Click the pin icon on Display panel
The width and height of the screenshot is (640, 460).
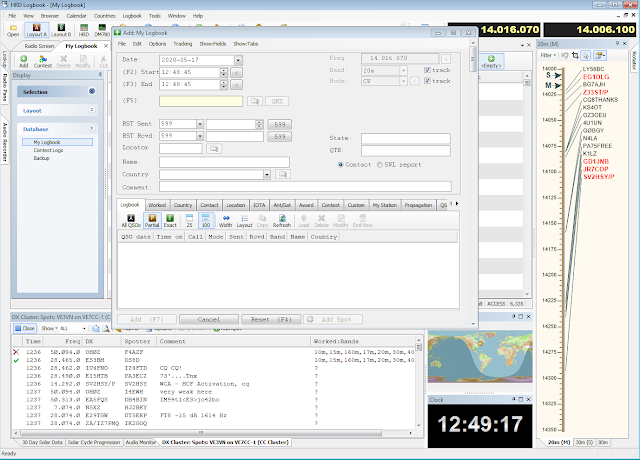click(x=100, y=75)
